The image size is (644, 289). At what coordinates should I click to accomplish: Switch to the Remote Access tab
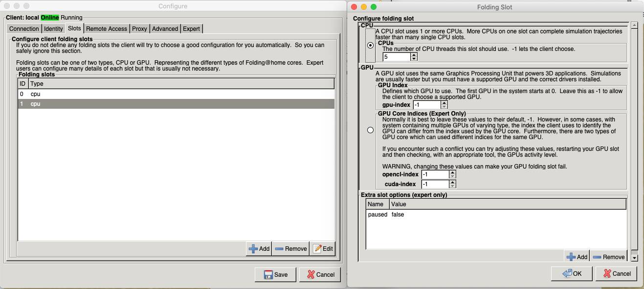click(106, 28)
